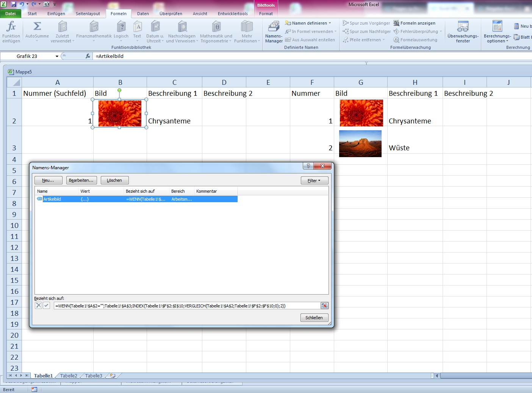This screenshot has height=393, width=532.
Task: Switch to sheet Tabelle2
Action: tap(68, 376)
